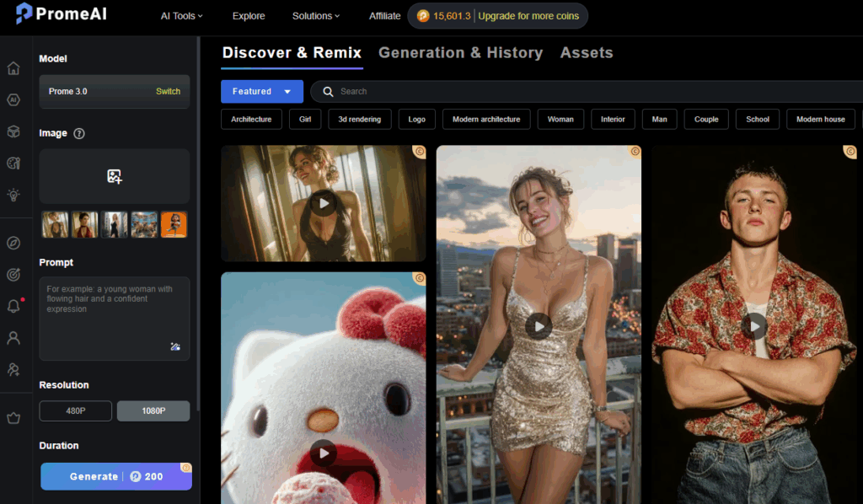Expand the Solutions menu
This screenshot has width=863, height=504.
point(316,16)
